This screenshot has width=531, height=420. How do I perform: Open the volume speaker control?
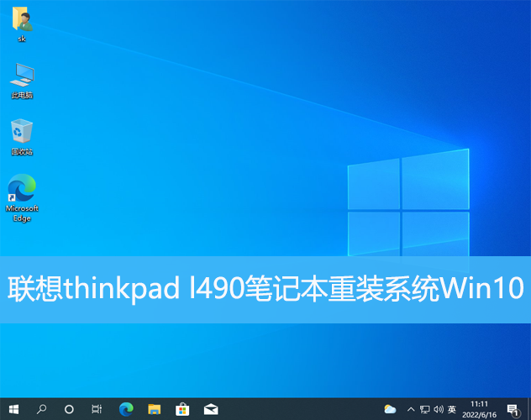(x=438, y=409)
